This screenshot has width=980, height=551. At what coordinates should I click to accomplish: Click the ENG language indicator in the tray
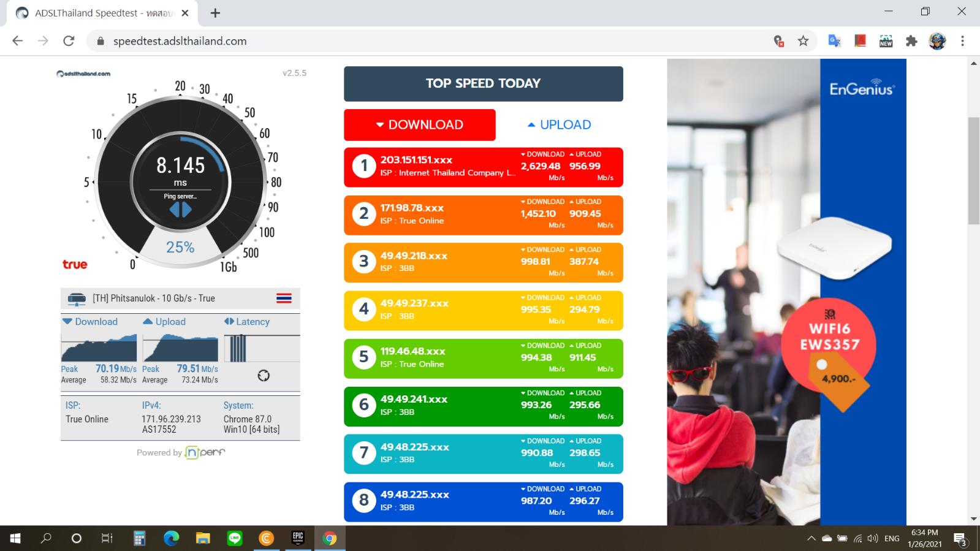(x=892, y=539)
